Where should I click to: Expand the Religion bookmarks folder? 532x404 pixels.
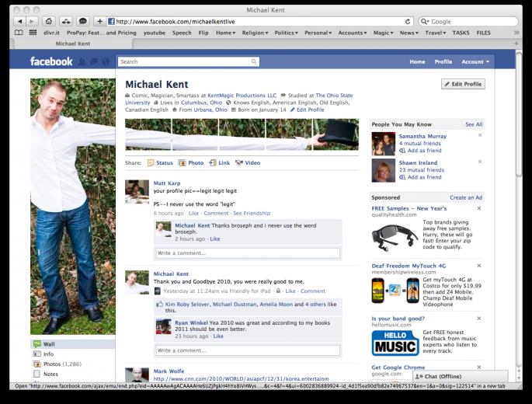255,33
